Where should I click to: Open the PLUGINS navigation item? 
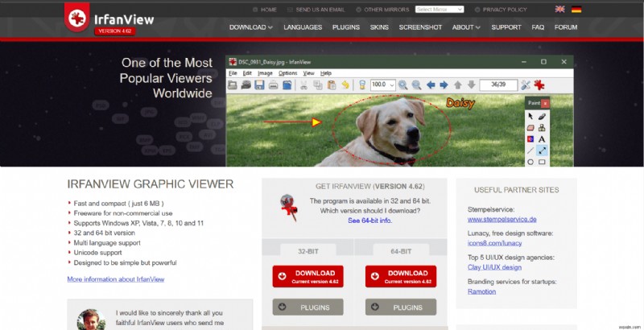tap(346, 27)
